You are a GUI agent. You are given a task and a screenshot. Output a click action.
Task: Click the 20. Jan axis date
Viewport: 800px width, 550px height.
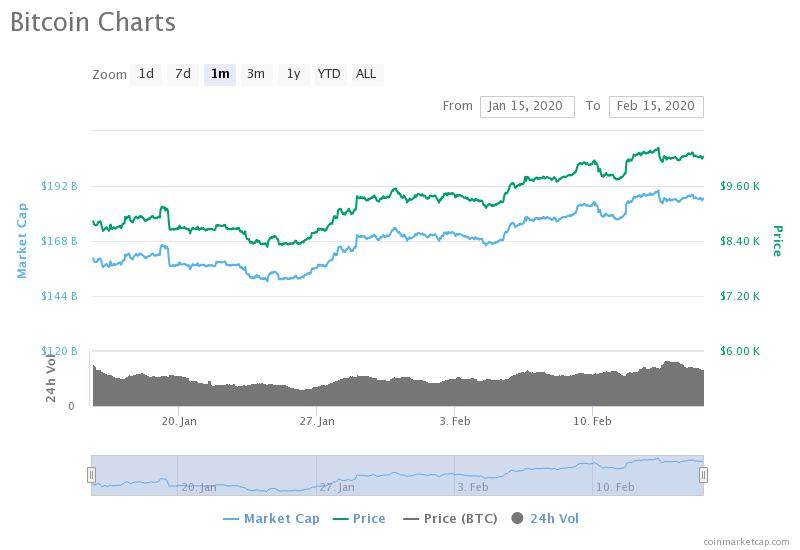179,421
